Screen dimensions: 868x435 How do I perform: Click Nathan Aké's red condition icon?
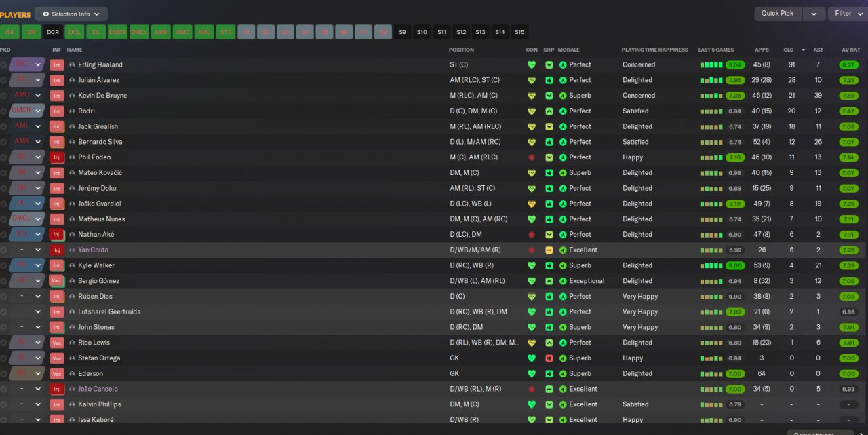(532, 235)
